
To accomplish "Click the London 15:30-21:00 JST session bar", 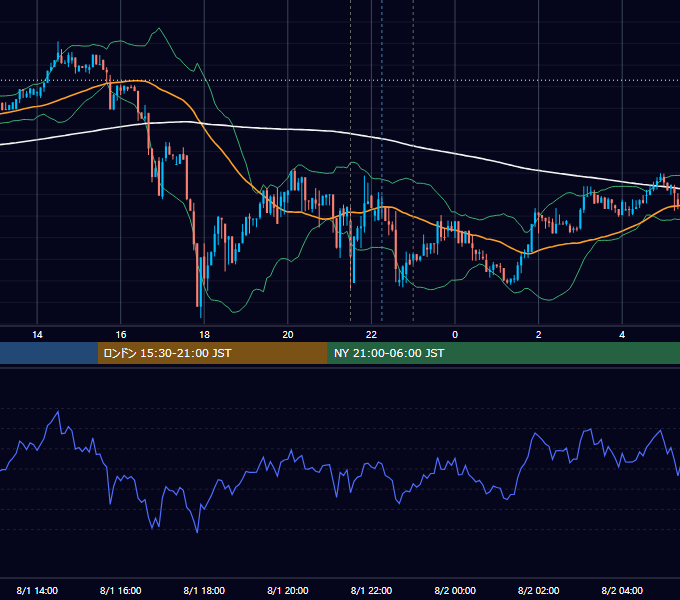I will coord(212,353).
